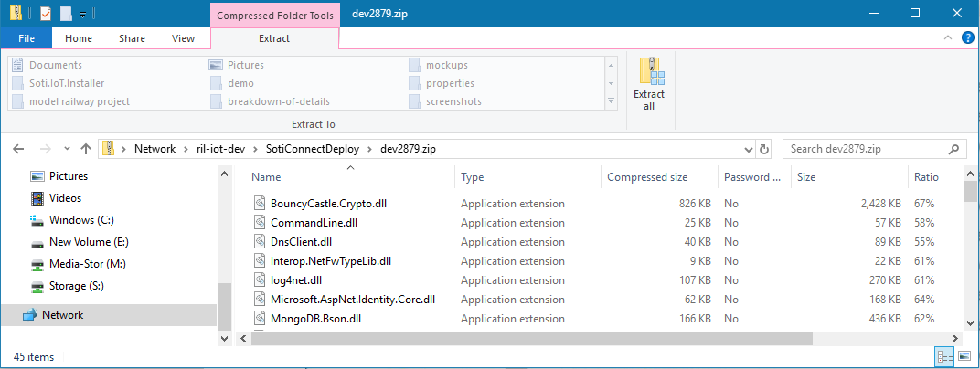This screenshot has height=369, width=980.
Task: Click the search magnifier icon
Action: point(953,149)
